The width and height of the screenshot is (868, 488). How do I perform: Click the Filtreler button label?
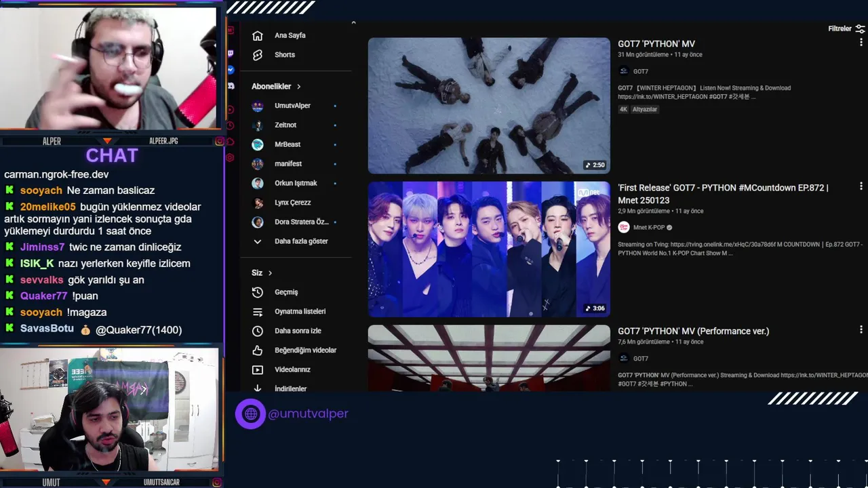pyautogui.click(x=840, y=29)
